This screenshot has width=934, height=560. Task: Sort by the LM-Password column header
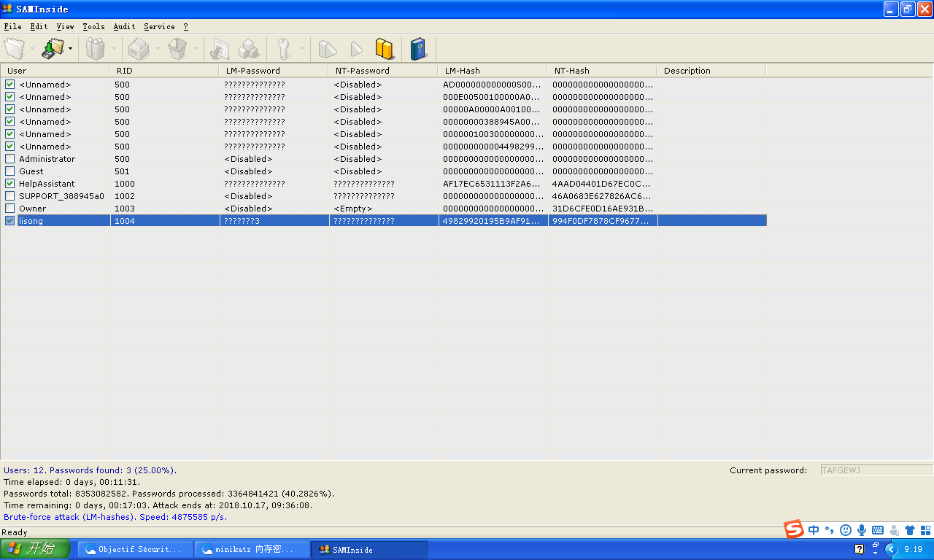coord(274,71)
